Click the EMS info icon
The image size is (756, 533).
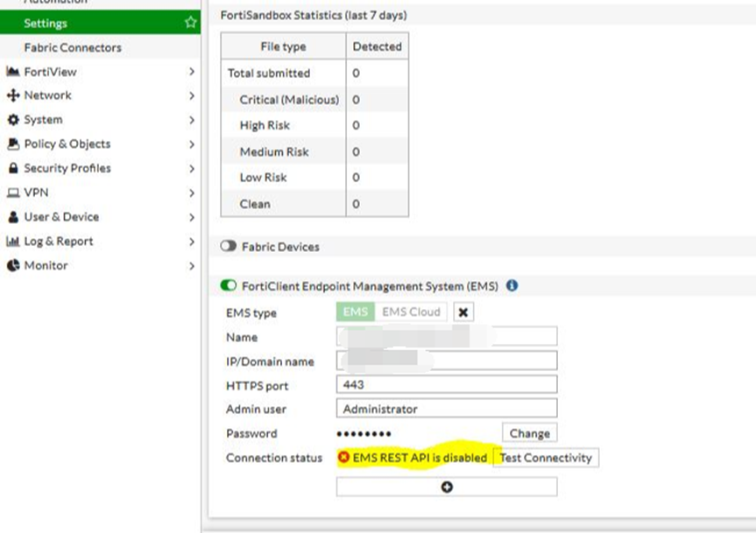pos(512,285)
